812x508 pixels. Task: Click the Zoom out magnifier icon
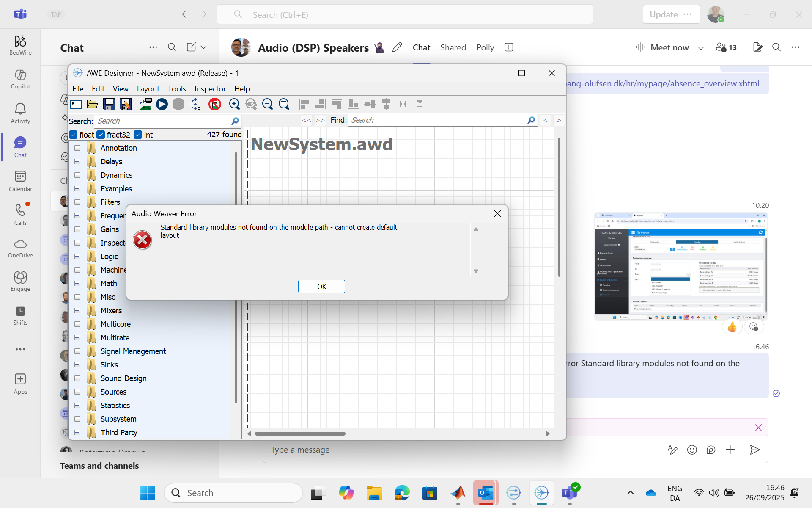tap(267, 104)
